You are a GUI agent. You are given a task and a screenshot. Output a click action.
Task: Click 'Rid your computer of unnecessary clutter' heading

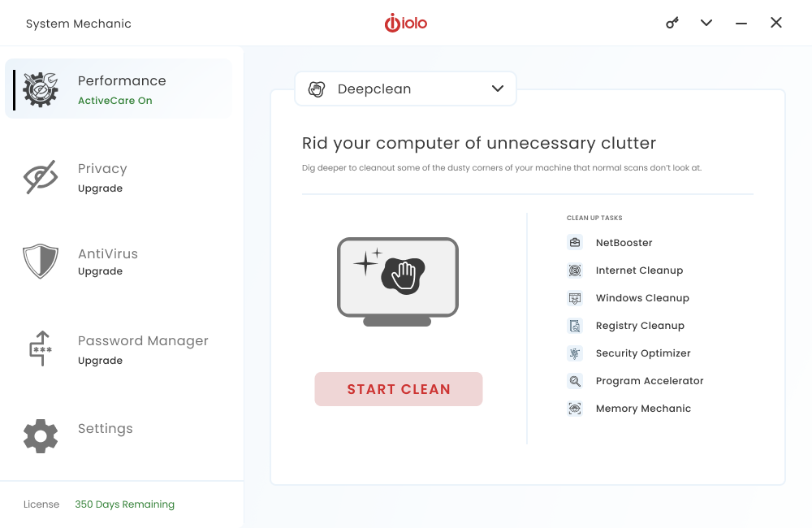tap(479, 143)
